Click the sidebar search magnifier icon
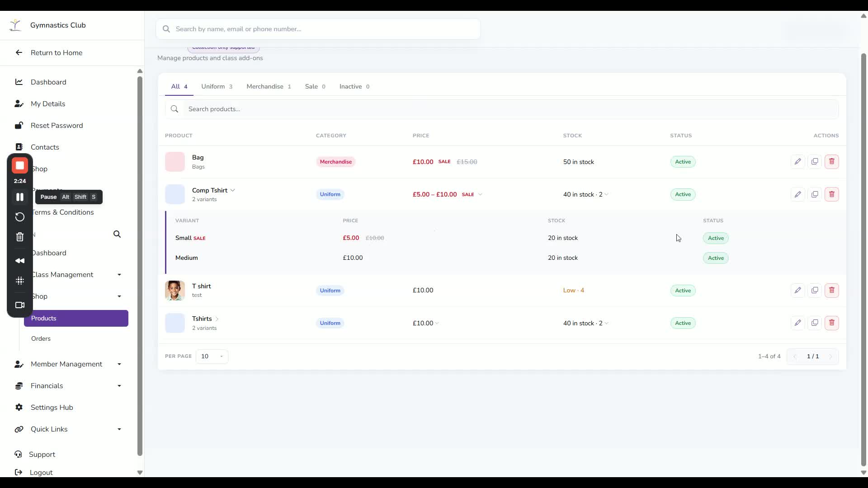Image resolution: width=868 pixels, height=488 pixels. 117,234
